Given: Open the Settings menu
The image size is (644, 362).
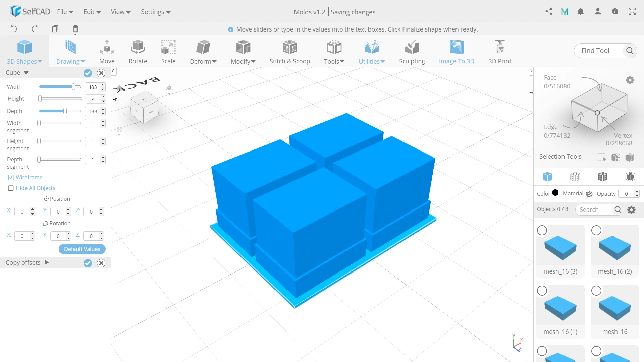Looking at the screenshot, I should [156, 12].
